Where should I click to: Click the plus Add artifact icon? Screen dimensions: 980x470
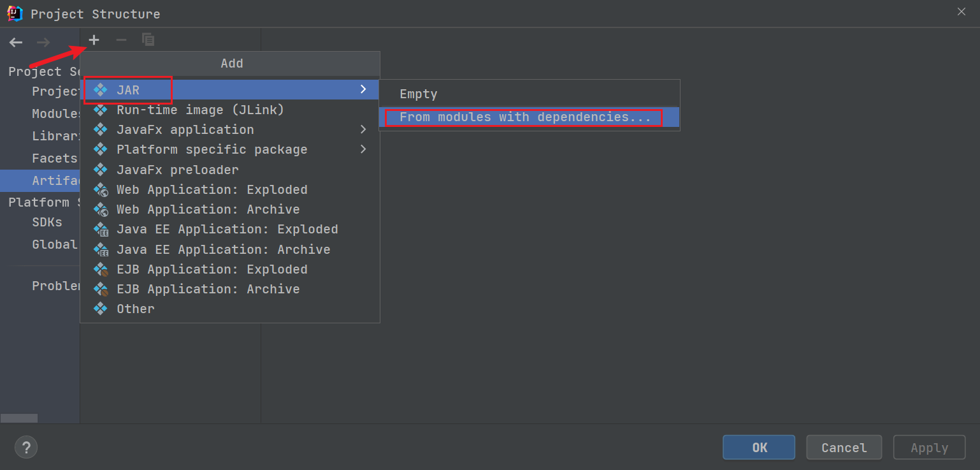click(94, 40)
